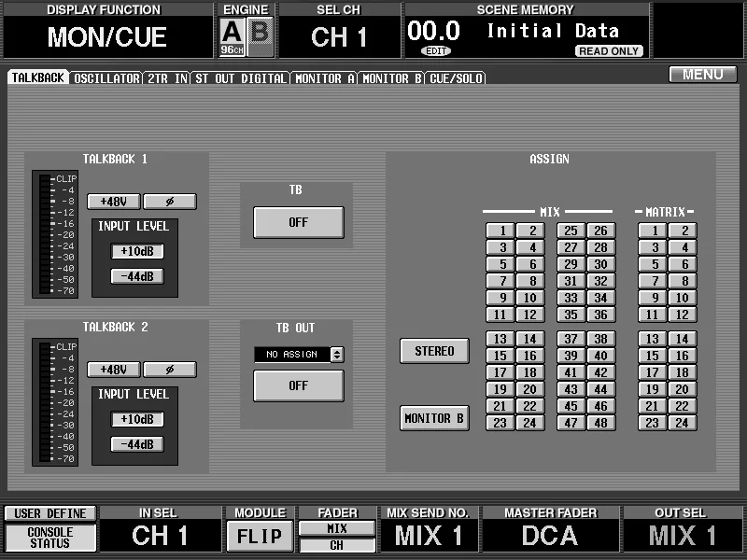This screenshot has width=747, height=560.
Task: Assign talkback to MIX 1
Action: point(500,231)
